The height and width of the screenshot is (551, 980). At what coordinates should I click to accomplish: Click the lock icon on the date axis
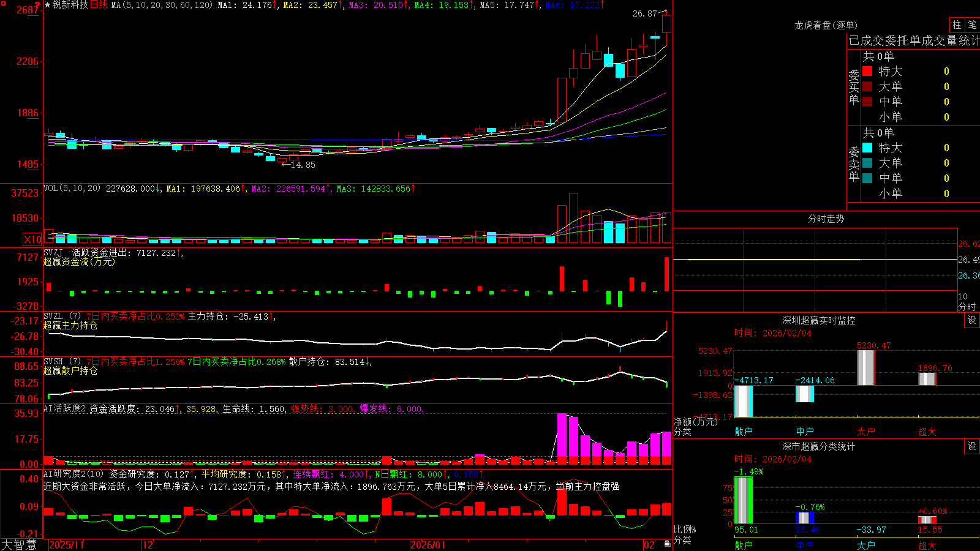coord(667,544)
